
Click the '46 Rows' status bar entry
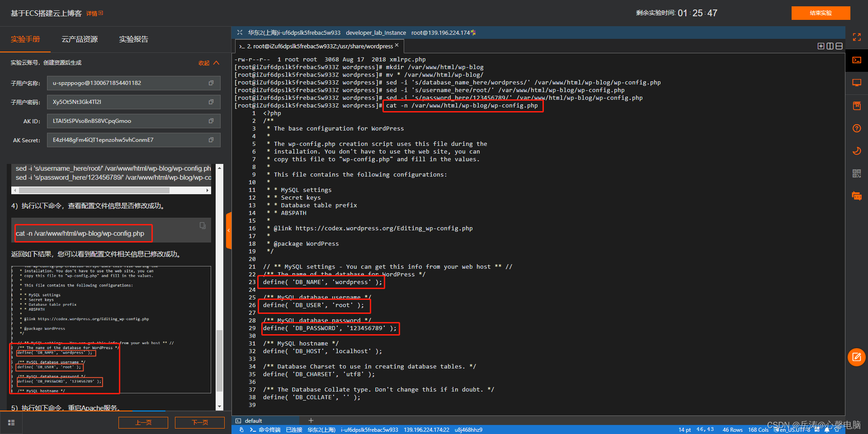pyautogui.click(x=732, y=430)
